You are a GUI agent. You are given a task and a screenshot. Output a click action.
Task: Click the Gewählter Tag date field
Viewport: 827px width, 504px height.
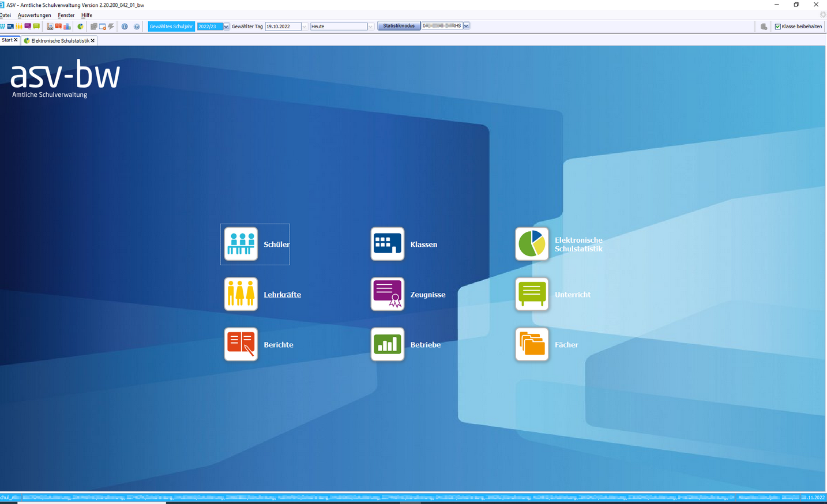(x=283, y=27)
